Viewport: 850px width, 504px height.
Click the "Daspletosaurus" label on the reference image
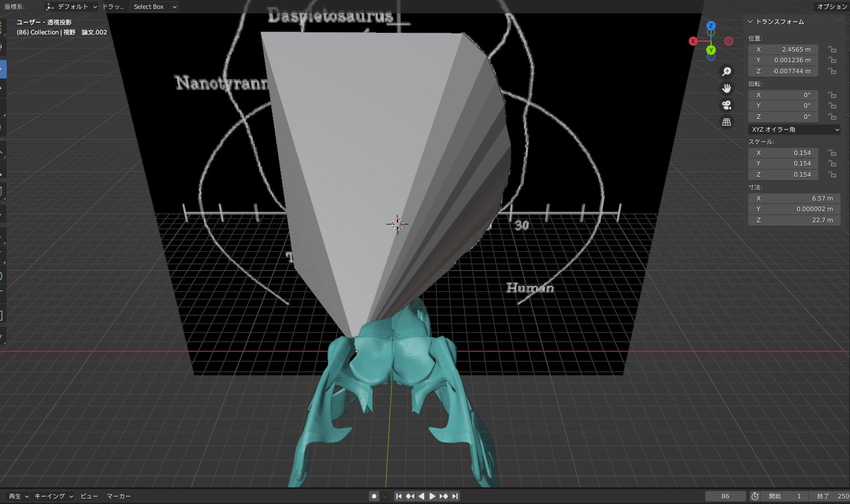click(x=330, y=16)
